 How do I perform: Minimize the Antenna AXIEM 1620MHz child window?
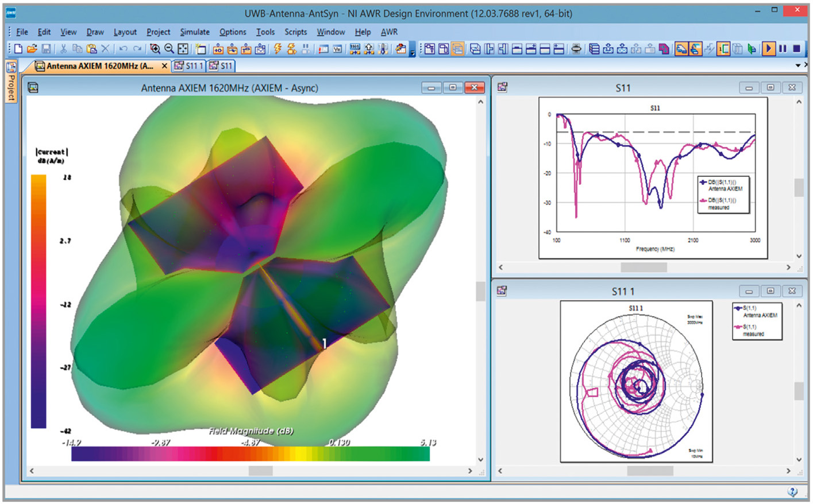(x=431, y=87)
